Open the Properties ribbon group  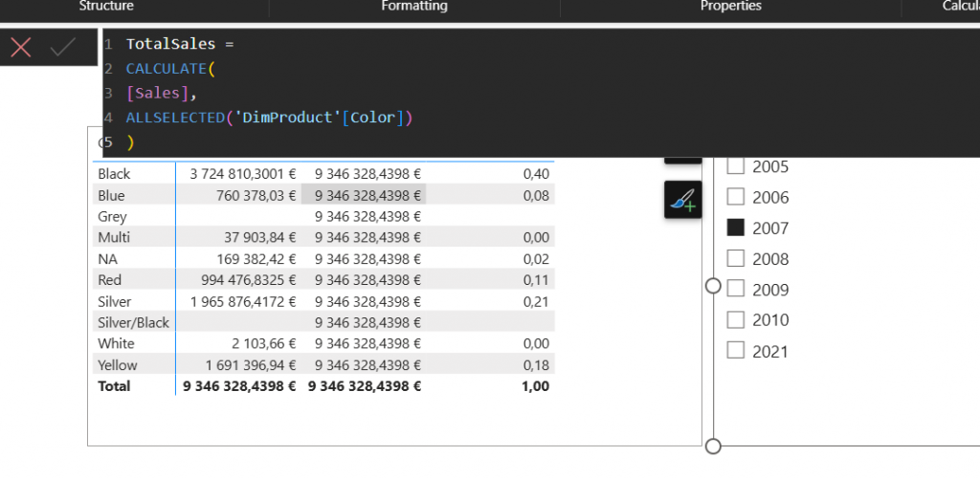pos(730,7)
